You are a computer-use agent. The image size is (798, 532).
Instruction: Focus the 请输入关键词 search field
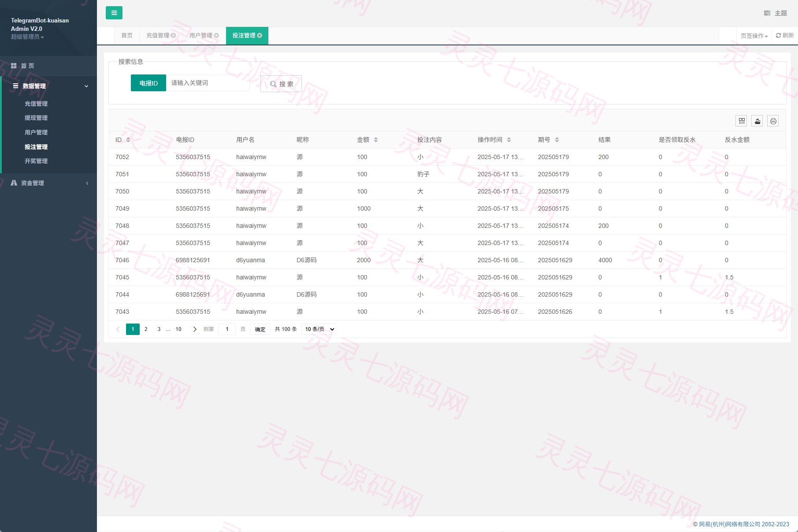(208, 83)
